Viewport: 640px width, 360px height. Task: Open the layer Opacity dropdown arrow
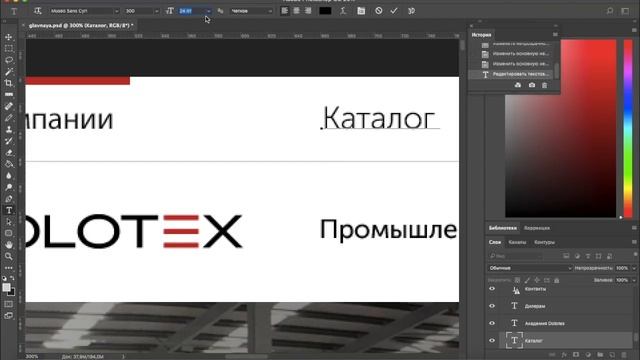634,268
